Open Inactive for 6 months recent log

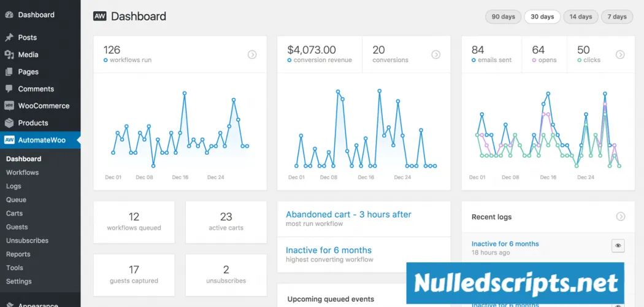[505, 244]
